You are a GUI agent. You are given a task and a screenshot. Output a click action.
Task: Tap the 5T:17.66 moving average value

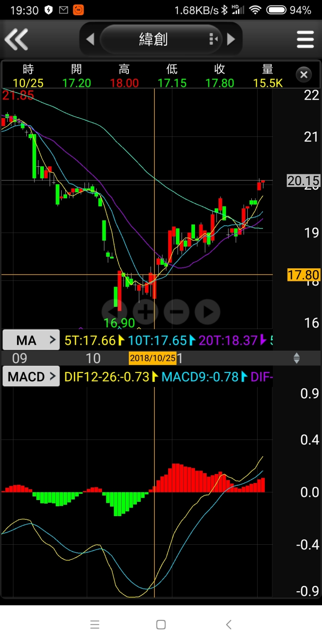pyautogui.click(x=90, y=340)
